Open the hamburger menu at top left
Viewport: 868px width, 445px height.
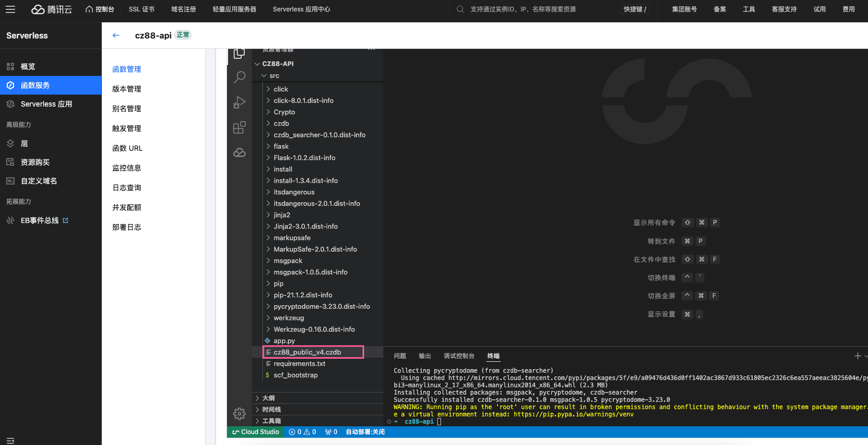[10, 9]
